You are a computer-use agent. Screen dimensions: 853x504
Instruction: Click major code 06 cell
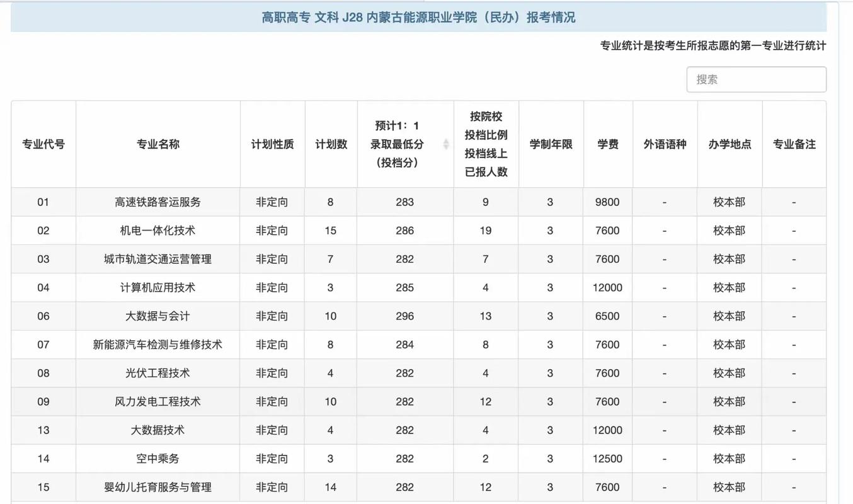click(x=43, y=316)
